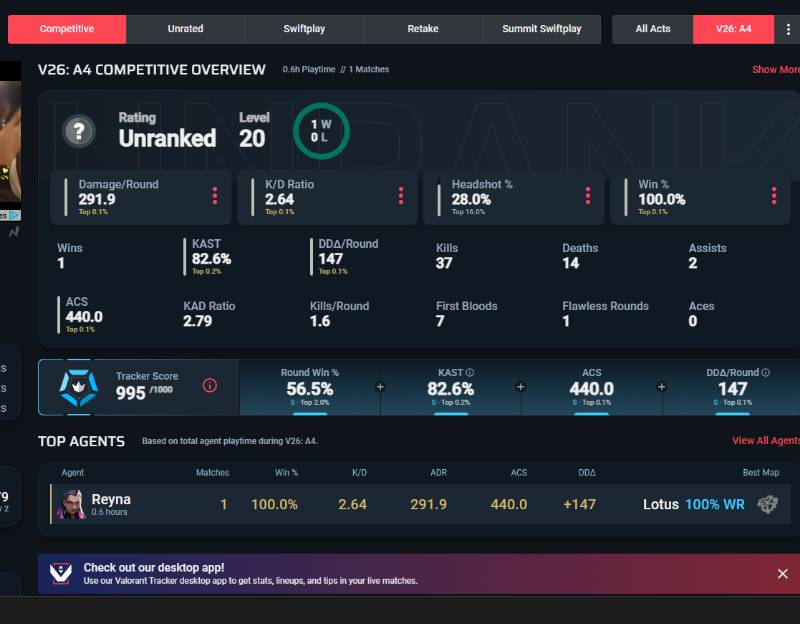
Task: Switch to the Unrated tab
Action: click(185, 29)
